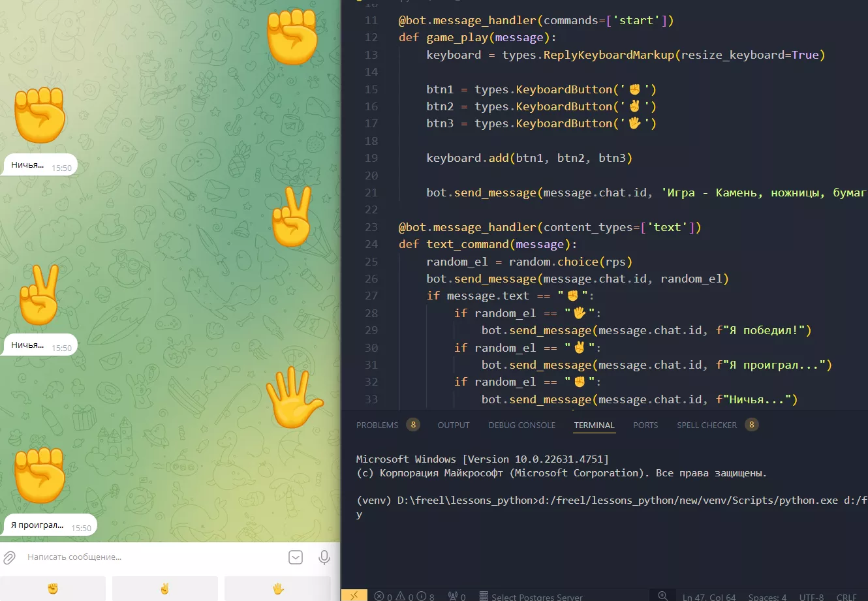Open the Spaces: 4 indentation selector
This screenshot has width=868, height=601.
coord(767,596)
